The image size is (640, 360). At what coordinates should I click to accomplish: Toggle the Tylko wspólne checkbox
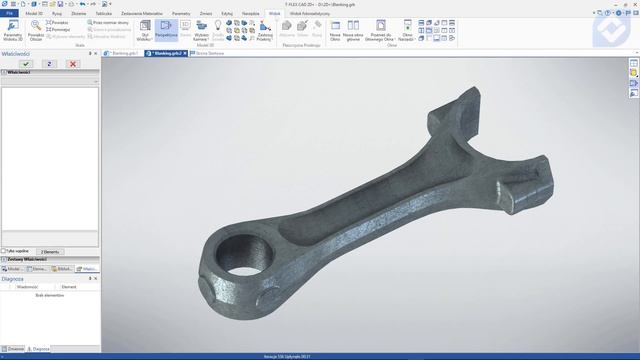3,251
